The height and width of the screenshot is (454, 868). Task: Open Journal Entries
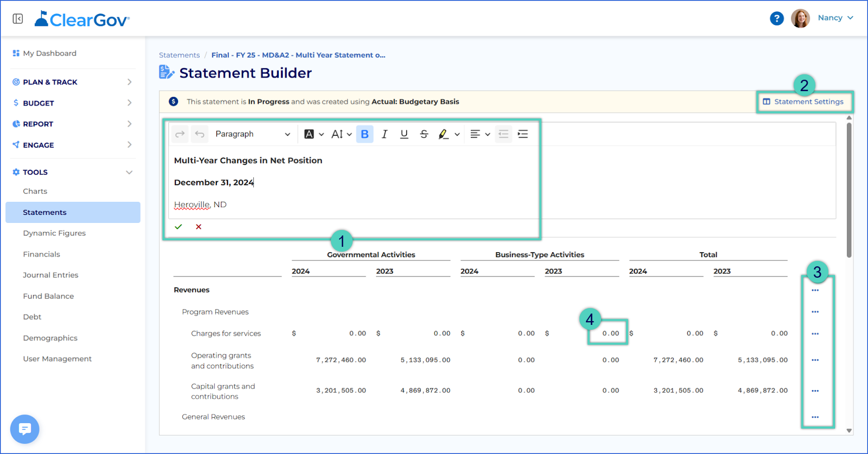tap(50, 275)
